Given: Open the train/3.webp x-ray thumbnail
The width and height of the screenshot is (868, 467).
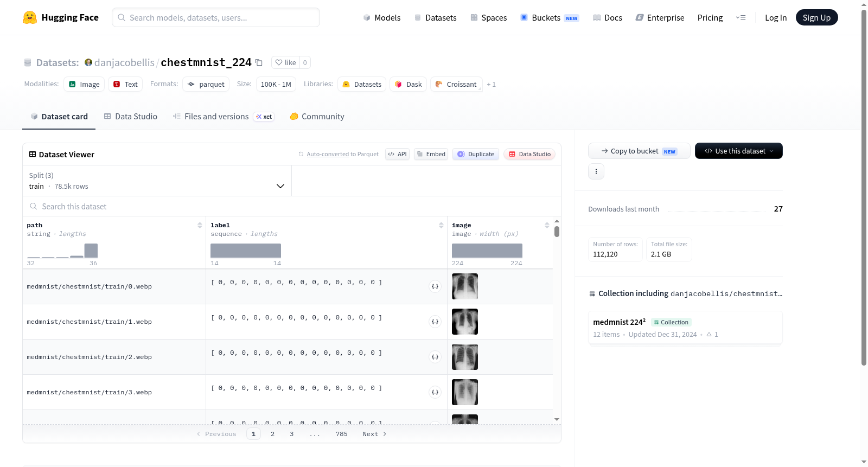Looking at the screenshot, I should (465, 392).
